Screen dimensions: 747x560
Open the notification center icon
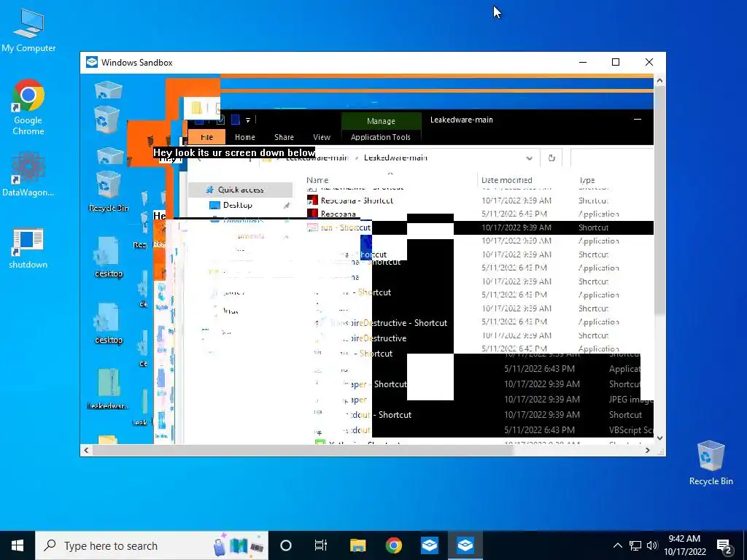pos(724,545)
